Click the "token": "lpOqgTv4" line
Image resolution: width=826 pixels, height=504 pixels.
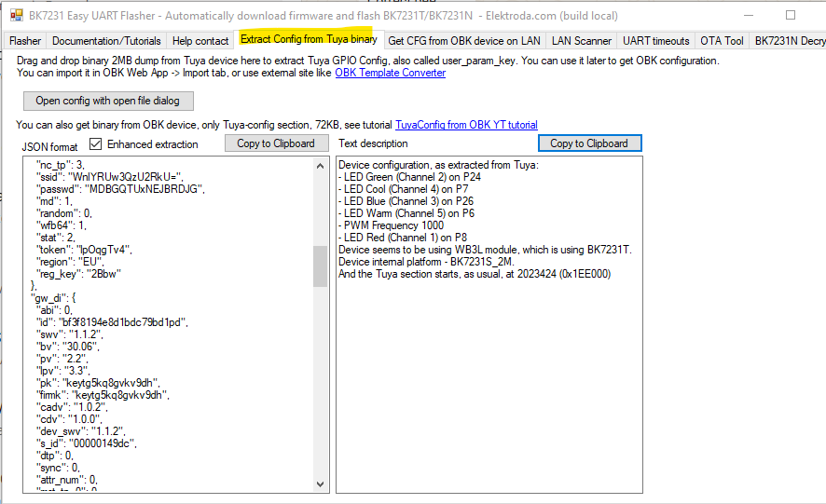tap(84, 250)
